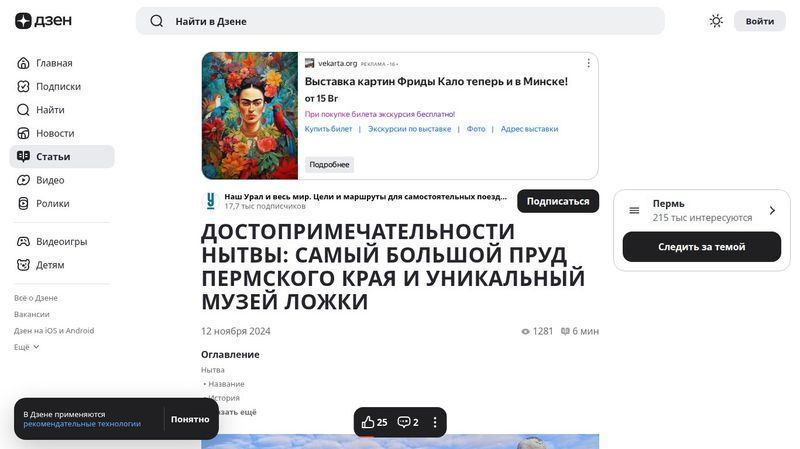Open article actions three-dot menu
The width and height of the screenshot is (800, 449).
coord(435,422)
